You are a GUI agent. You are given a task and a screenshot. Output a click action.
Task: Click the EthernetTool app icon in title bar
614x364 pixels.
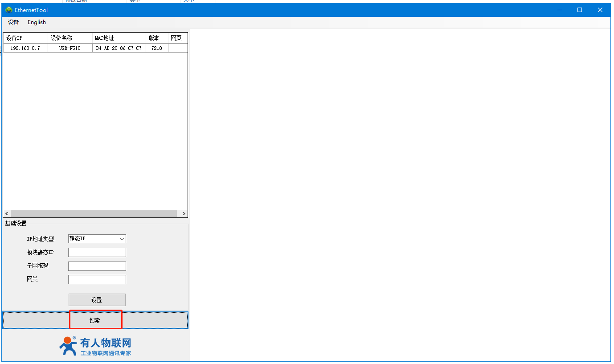[x=8, y=10]
